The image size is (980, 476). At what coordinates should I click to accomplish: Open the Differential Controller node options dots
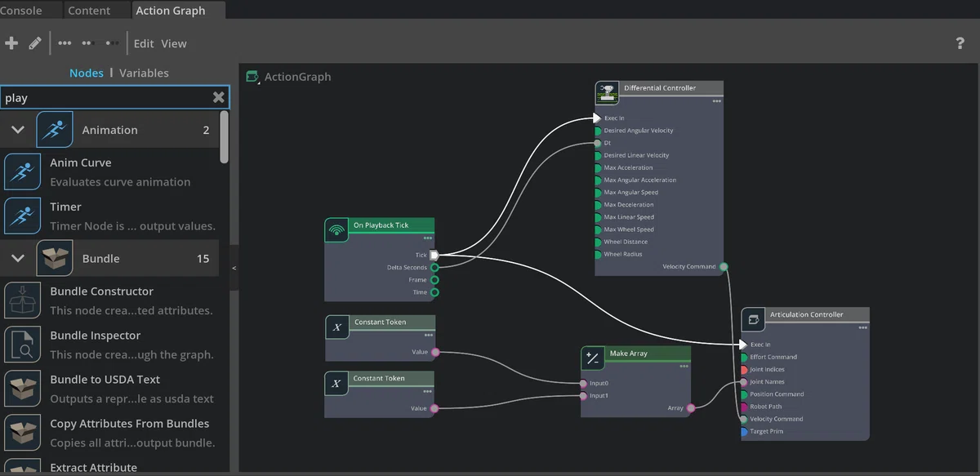(x=716, y=101)
